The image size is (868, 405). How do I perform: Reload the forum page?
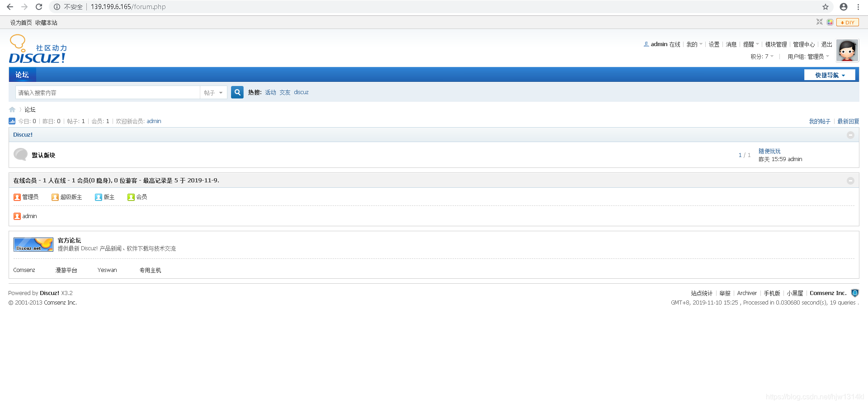pyautogui.click(x=39, y=7)
